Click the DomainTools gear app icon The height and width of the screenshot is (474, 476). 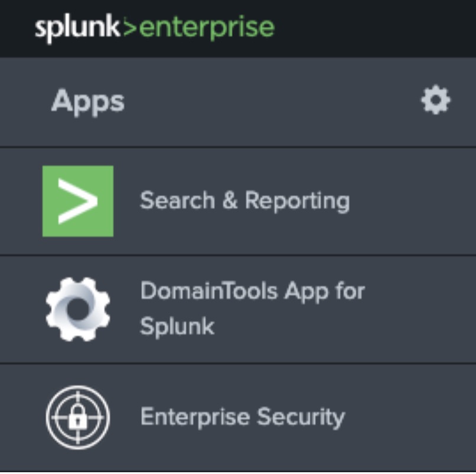[78, 309]
